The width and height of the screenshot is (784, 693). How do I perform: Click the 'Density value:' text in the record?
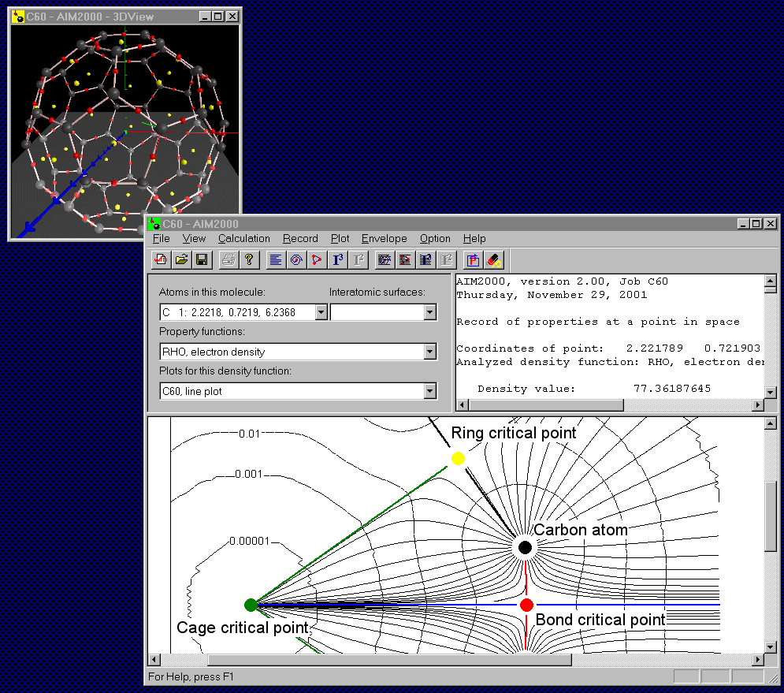point(526,388)
